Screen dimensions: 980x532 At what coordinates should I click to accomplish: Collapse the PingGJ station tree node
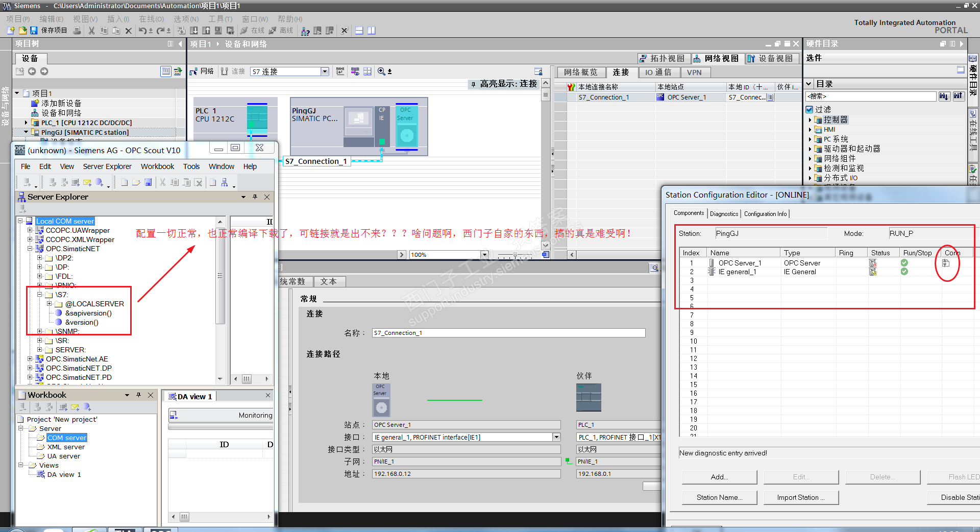(x=26, y=132)
